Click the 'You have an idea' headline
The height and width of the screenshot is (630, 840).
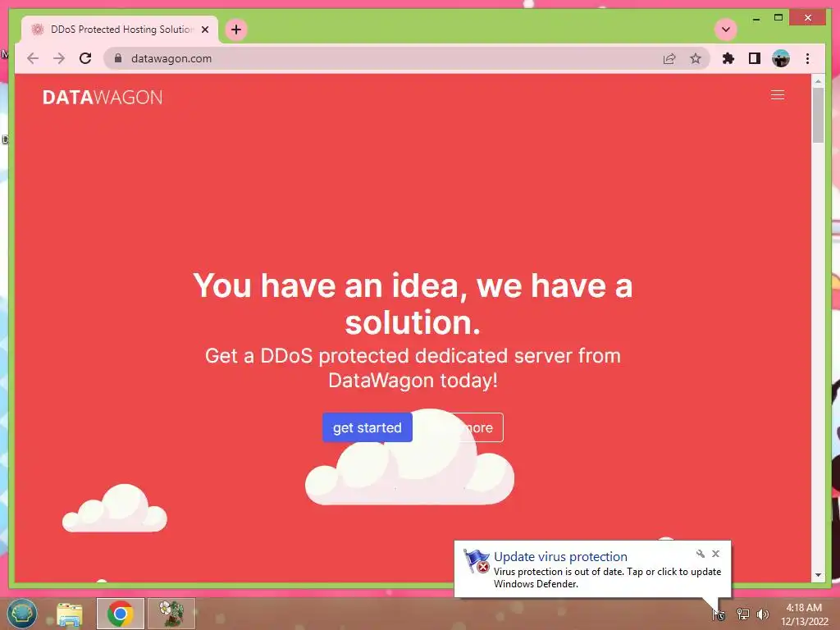(x=413, y=304)
